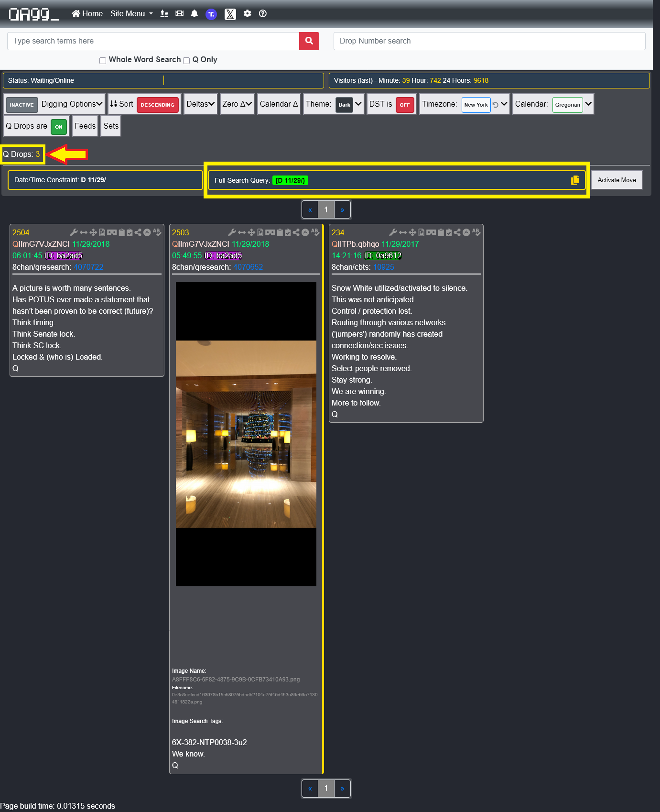Open the X (Twitter) icon link

point(230,14)
